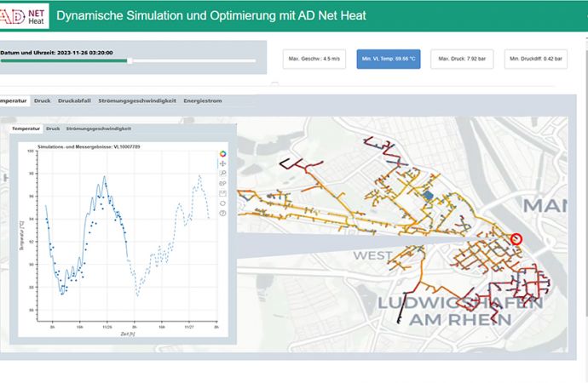The image size is (588, 383).
Task: Click the 'Temperatur [°C]' y-axis label
Action: click(21, 235)
